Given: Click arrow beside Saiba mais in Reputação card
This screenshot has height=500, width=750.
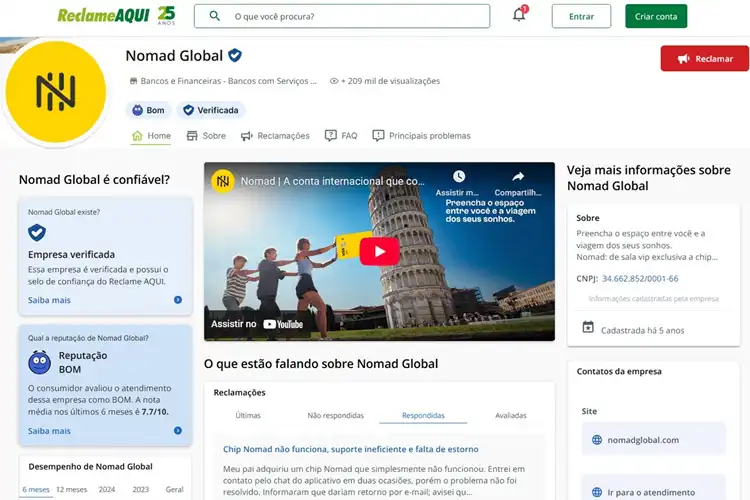Looking at the screenshot, I should (177, 431).
